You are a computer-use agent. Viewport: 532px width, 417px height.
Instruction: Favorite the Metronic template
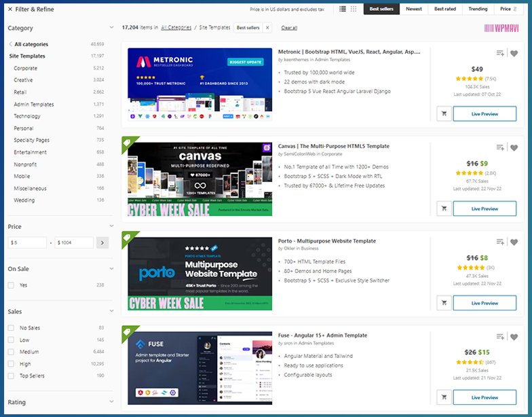pyautogui.click(x=514, y=53)
